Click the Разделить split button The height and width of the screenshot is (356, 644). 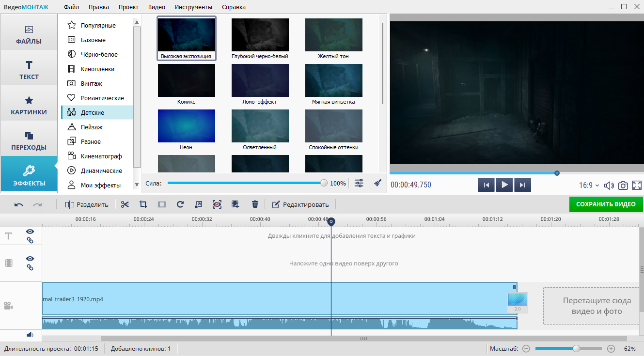(x=87, y=204)
